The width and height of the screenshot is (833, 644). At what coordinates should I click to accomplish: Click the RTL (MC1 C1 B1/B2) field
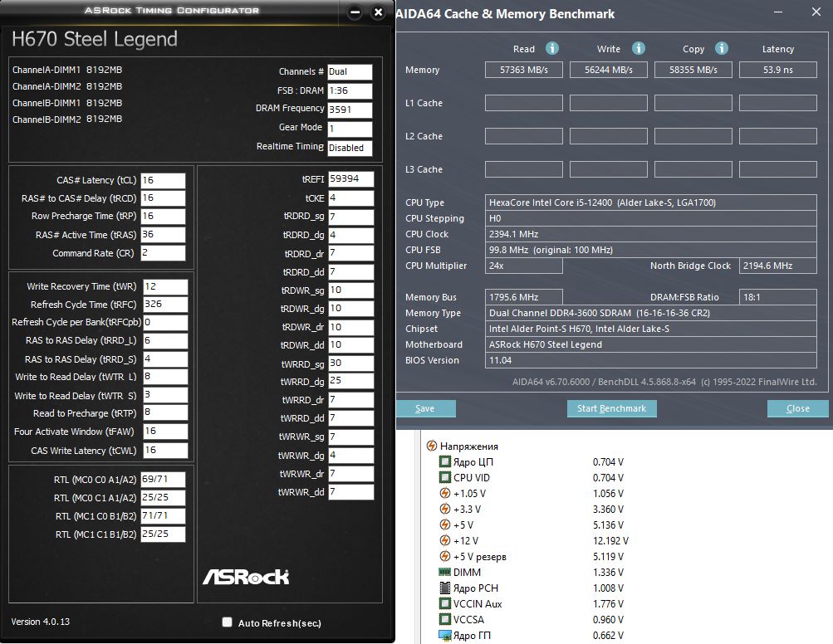pyautogui.click(x=163, y=534)
